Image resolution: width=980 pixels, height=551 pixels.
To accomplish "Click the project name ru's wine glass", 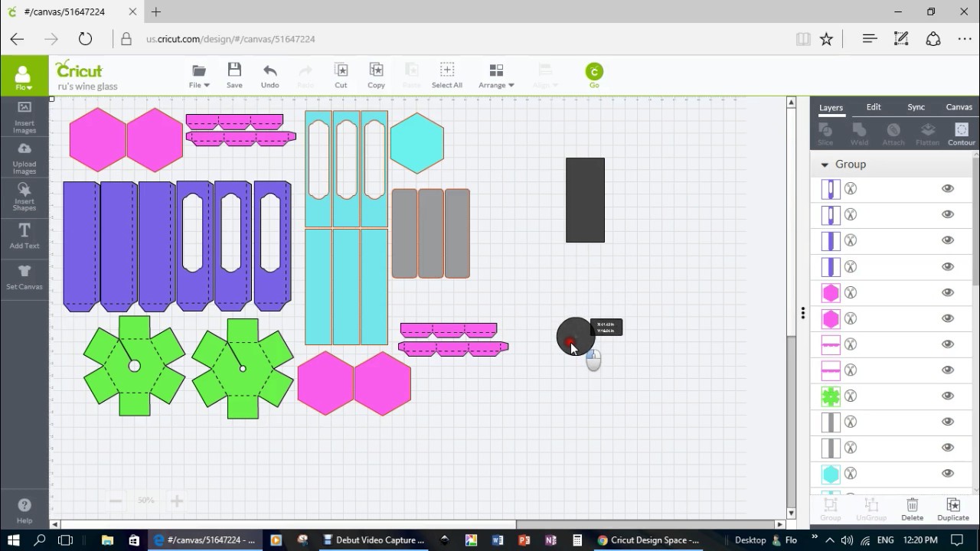I will point(87,86).
